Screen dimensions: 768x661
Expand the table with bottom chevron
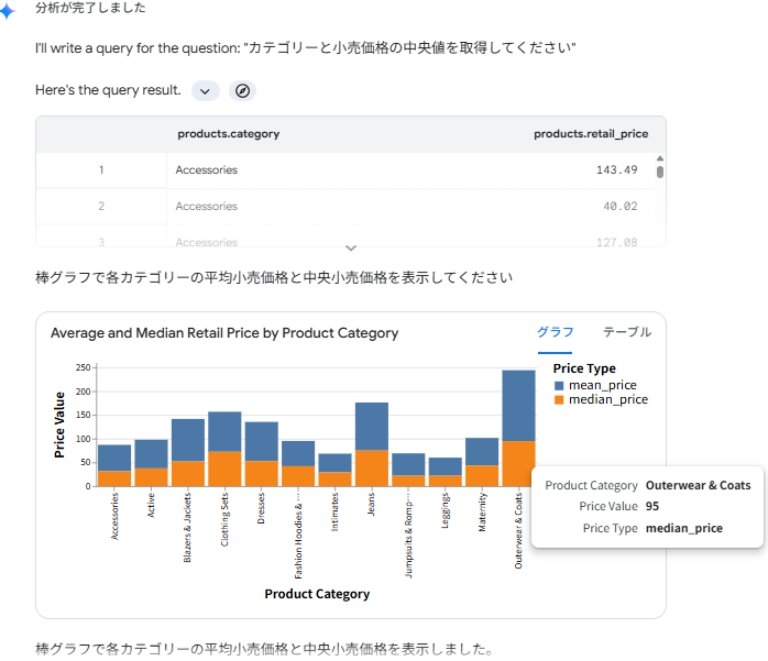click(350, 247)
